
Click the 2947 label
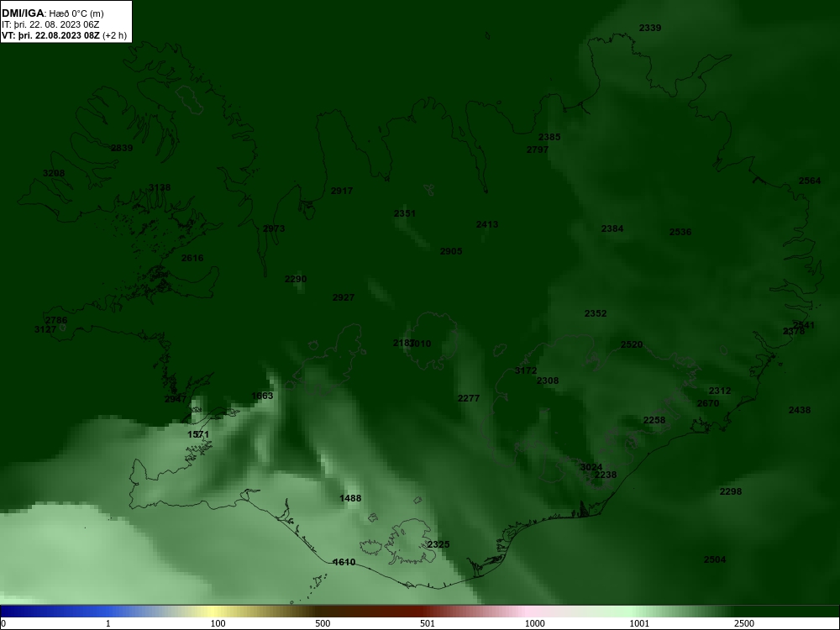pyautogui.click(x=176, y=399)
